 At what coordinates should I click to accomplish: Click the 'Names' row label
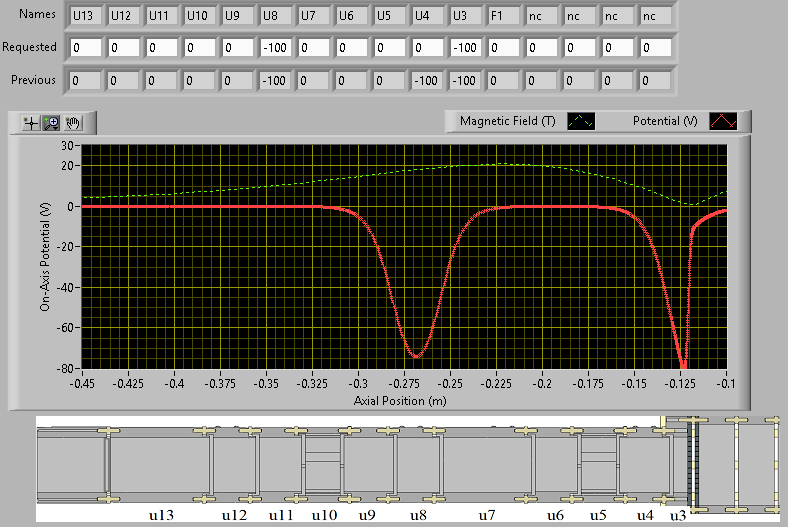(x=37, y=14)
